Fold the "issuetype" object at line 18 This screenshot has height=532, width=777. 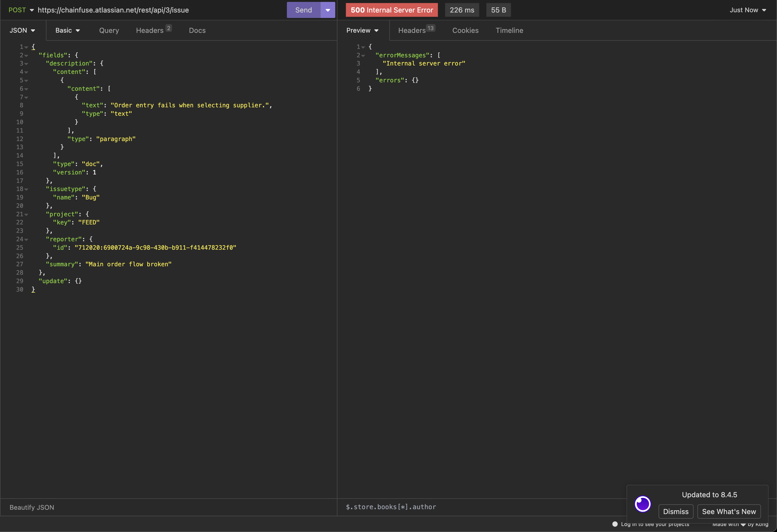[x=26, y=189]
